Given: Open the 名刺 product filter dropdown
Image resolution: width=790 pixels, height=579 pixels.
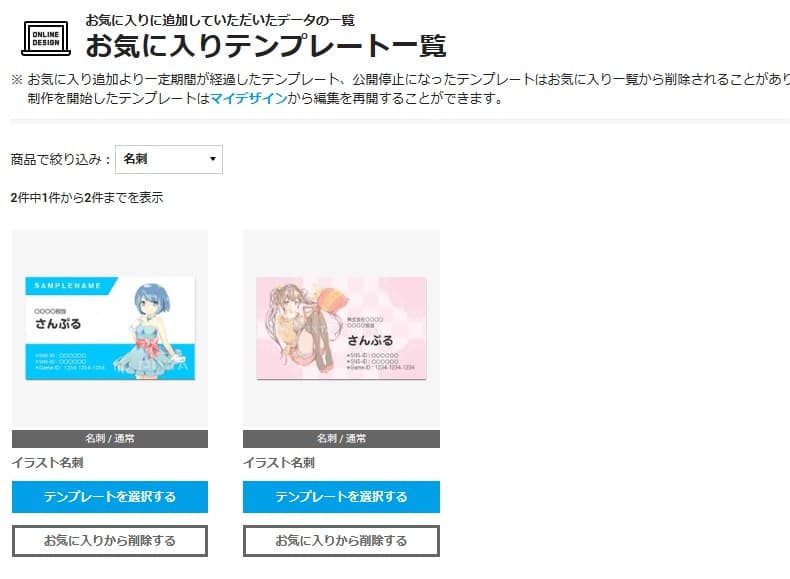Looking at the screenshot, I should tap(169, 159).
